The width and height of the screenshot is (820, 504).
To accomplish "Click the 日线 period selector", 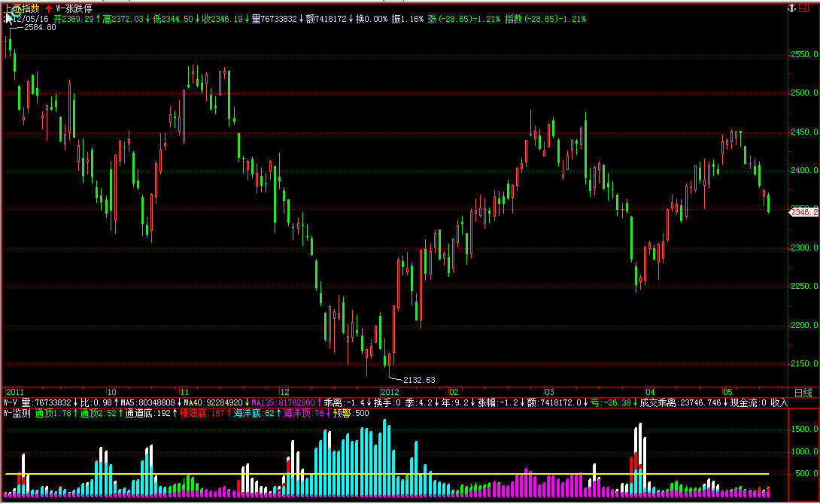I will [803, 392].
